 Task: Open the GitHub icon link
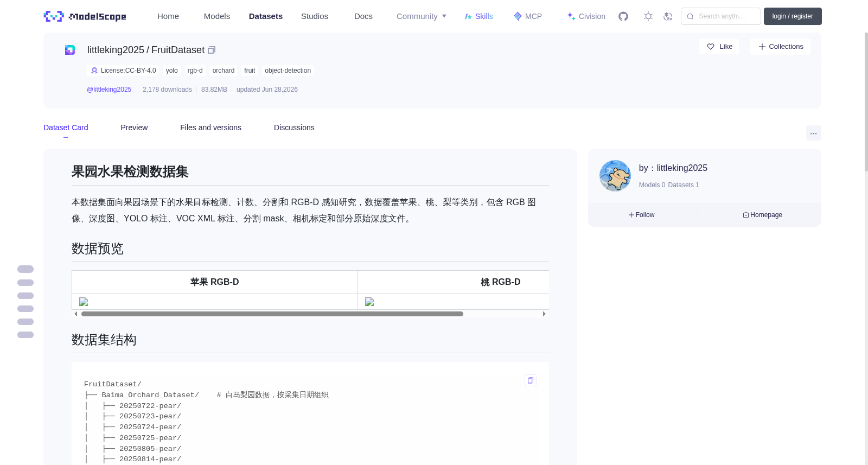click(623, 16)
